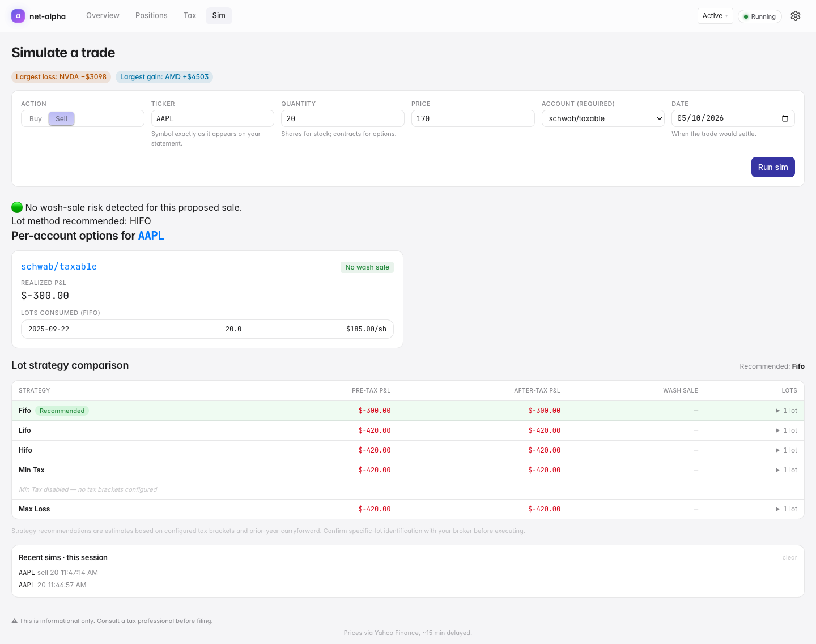Focus the Quantity input field
This screenshot has height=644, width=816.
(x=343, y=118)
